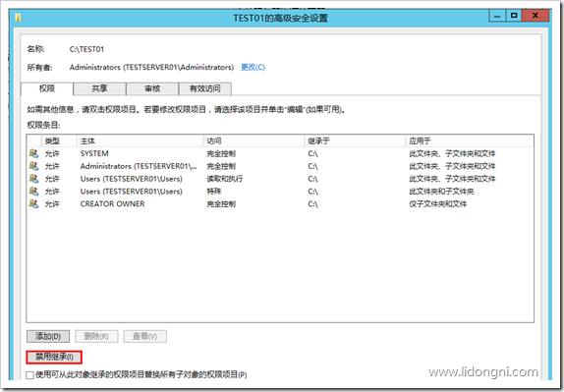Viewport: 564px width, 392px height.
Task: Click the user icon in the Administrators row
Action: tap(33, 166)
